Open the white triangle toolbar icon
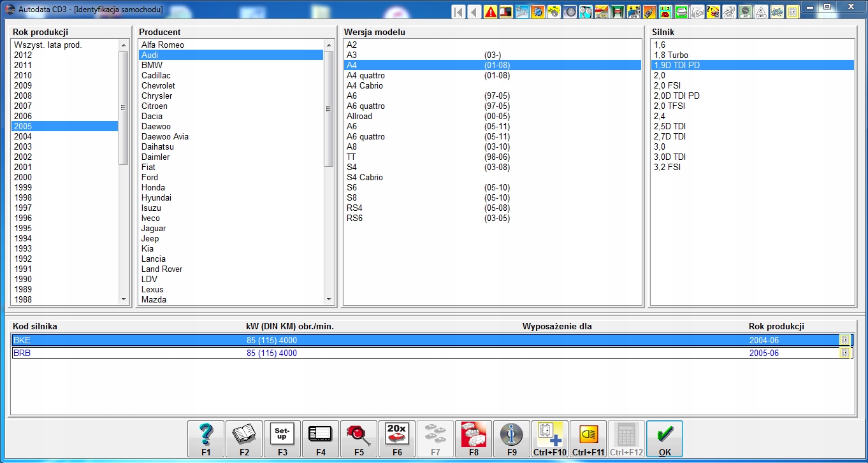868x463 pixels. point(761,11)
